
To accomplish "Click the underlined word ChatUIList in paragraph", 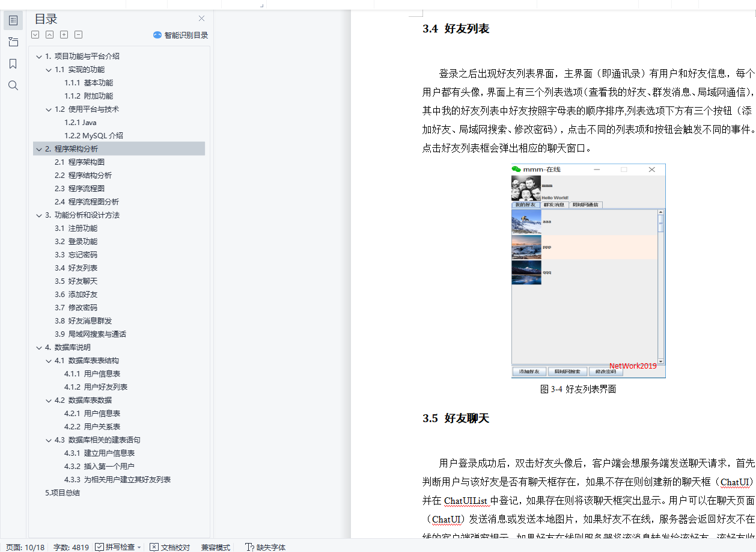I will (466, 500).
